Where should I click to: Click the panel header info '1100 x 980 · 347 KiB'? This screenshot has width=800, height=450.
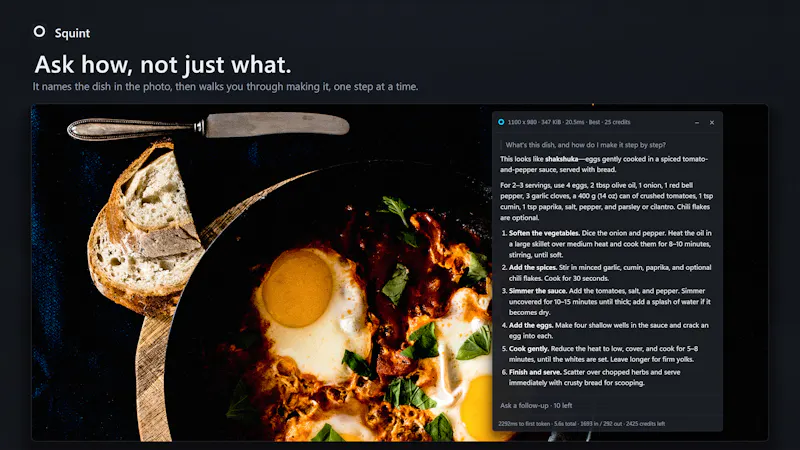click(569, 122)
